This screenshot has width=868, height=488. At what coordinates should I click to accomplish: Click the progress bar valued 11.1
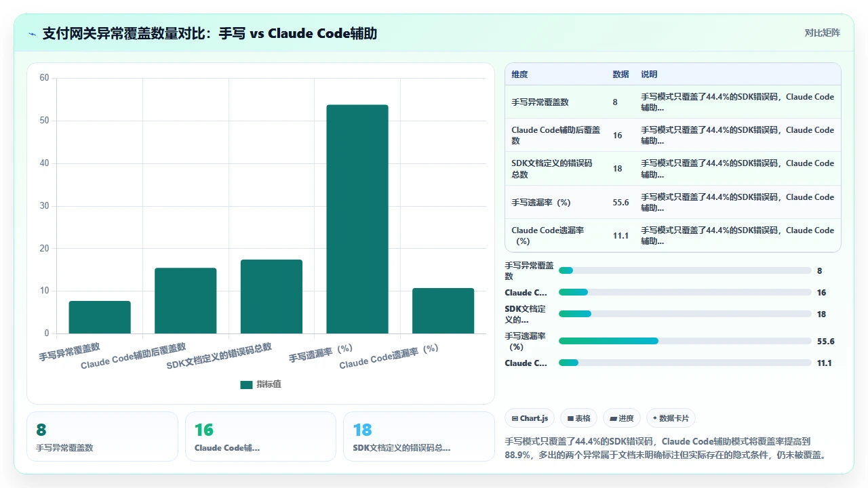click(x=685, y=363)
